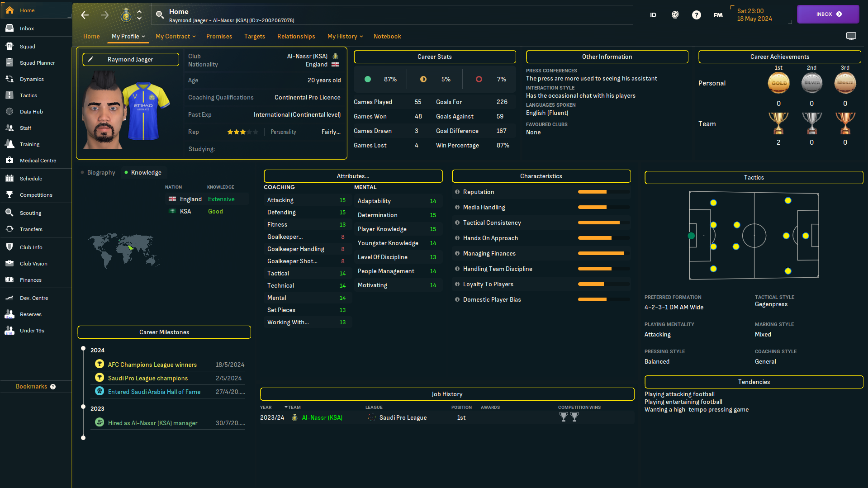Image resolution: width=868 pixels, height=488 pixels.
Task: Open the Squad sidebar icon
Action: click(x=9, y=46)
